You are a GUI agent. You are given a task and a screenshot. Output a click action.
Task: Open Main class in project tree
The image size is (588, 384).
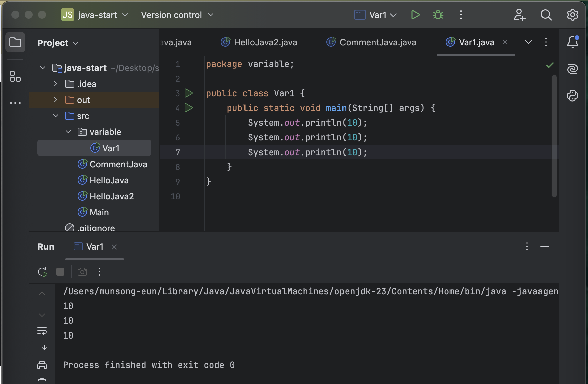[93, 212]
